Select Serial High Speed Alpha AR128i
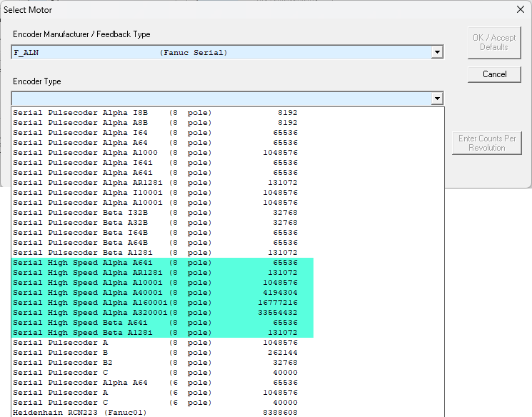The height and width of the screenshot is (417, 532). (x=228, y=273)
